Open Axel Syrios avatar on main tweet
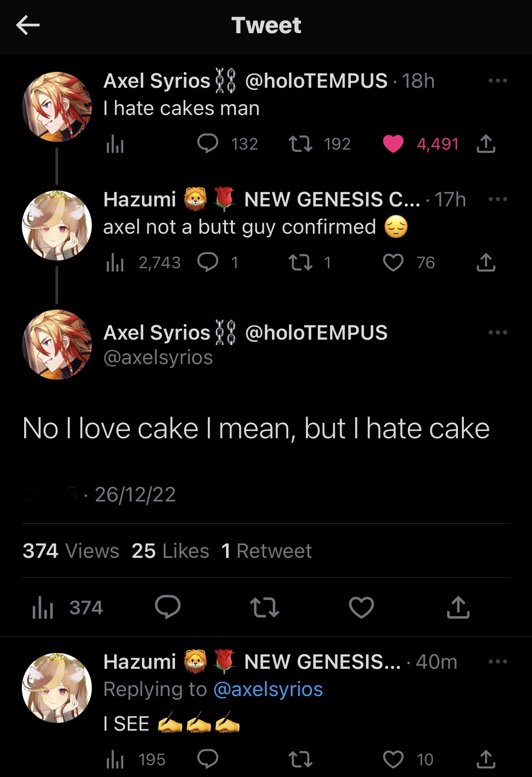 coord(57,344)
